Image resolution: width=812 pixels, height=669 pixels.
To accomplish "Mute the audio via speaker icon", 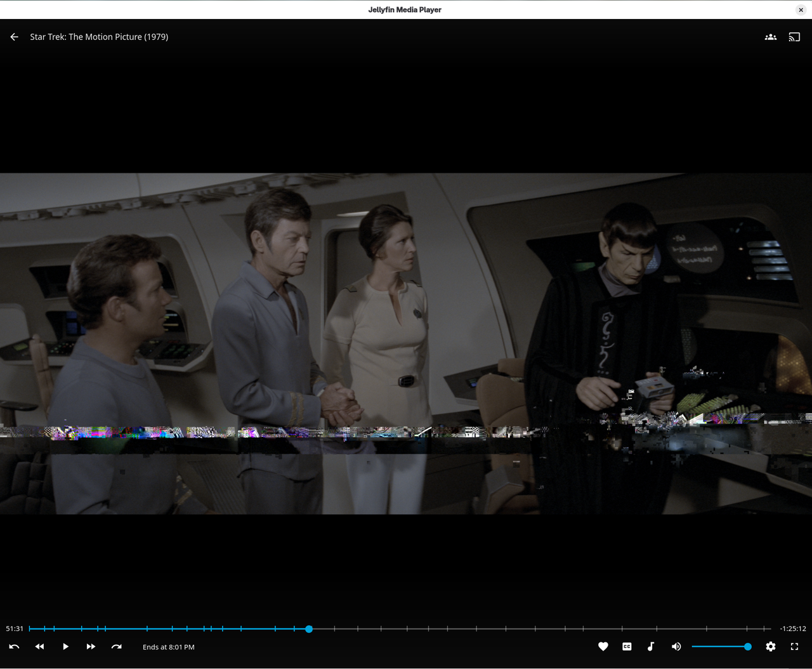I will click(x=676, y=647).
